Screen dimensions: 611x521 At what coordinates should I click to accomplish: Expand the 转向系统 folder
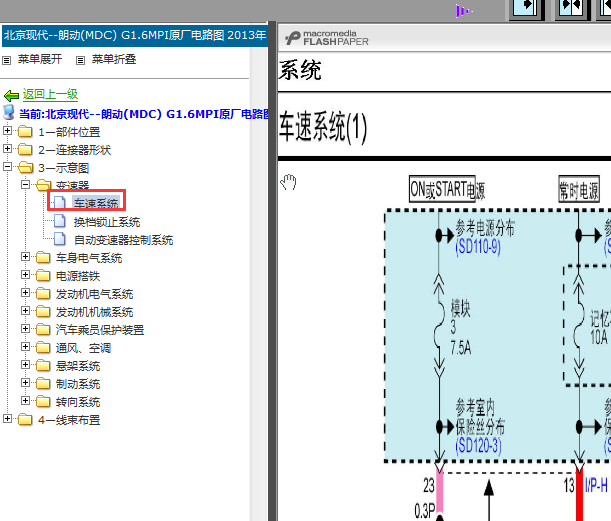(25, 400)
